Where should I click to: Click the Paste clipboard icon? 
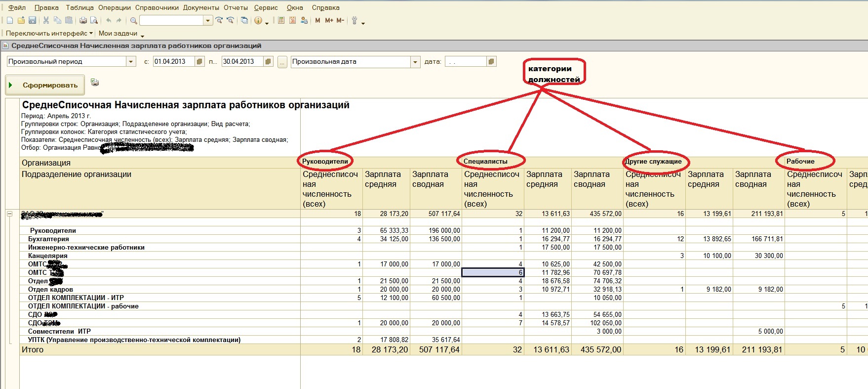coord(69,20)
